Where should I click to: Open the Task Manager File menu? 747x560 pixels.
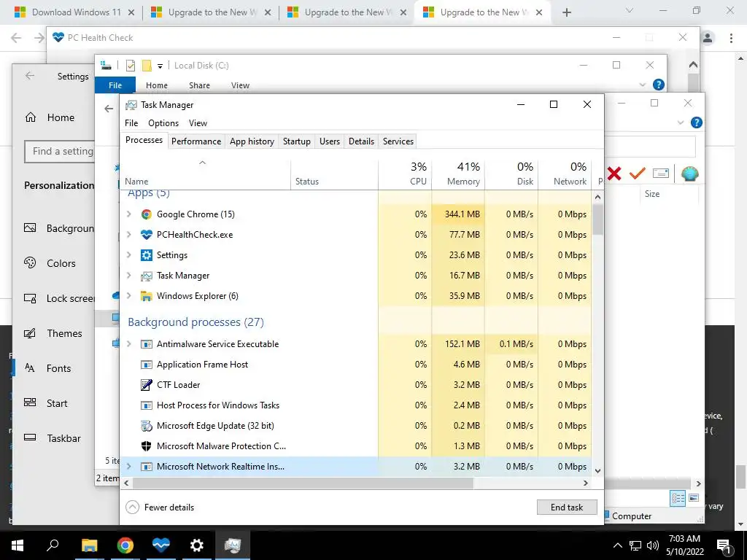(x=131, y=122)
